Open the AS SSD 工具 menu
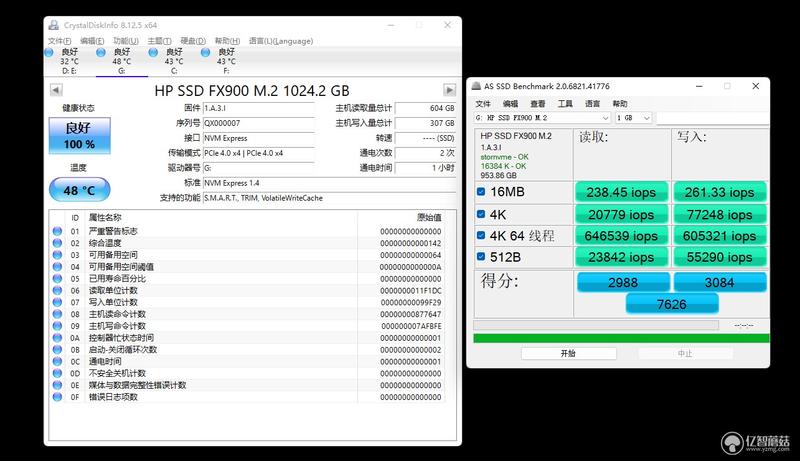Image resolution: width=800 pixels, height=461 pixels. (x=565, y=104)
